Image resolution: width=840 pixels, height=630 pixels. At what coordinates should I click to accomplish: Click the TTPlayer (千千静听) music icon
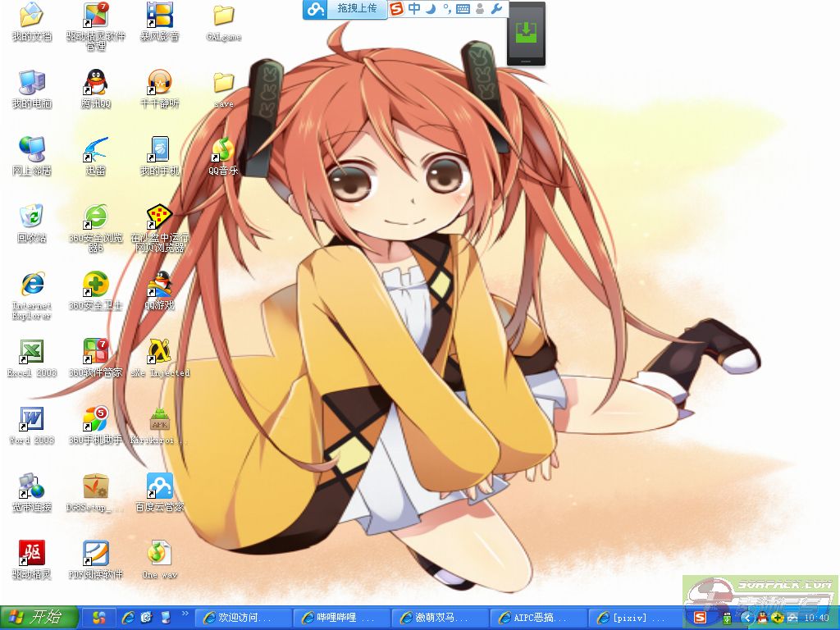159,83
